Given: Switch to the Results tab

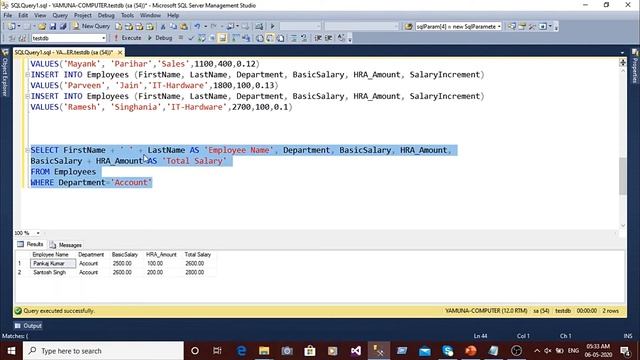Looking at the screenshot, I should (30, 244).
